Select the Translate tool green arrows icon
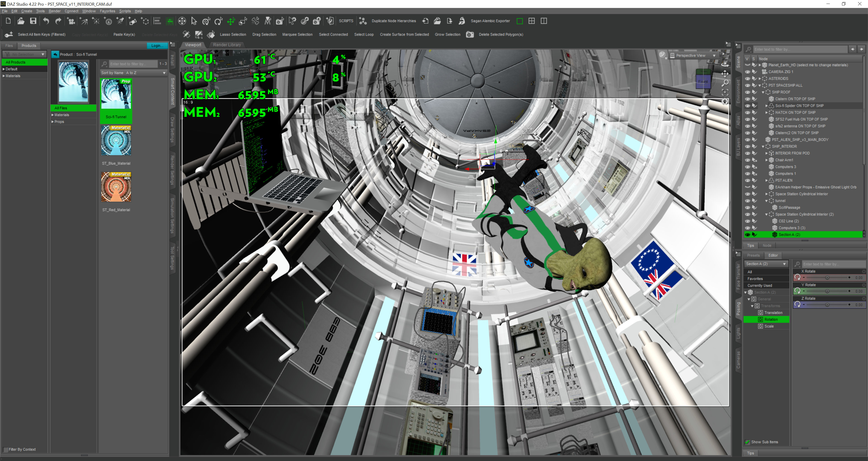The height and width of the screenshot is (461, 868). tap(231, 21)
